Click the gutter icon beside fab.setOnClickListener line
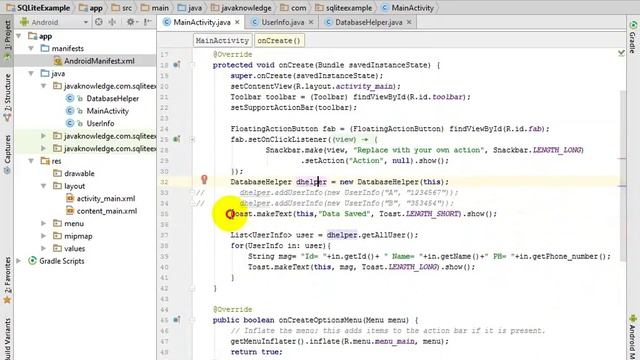The image size is (640, 360). [x=176, y=139]
